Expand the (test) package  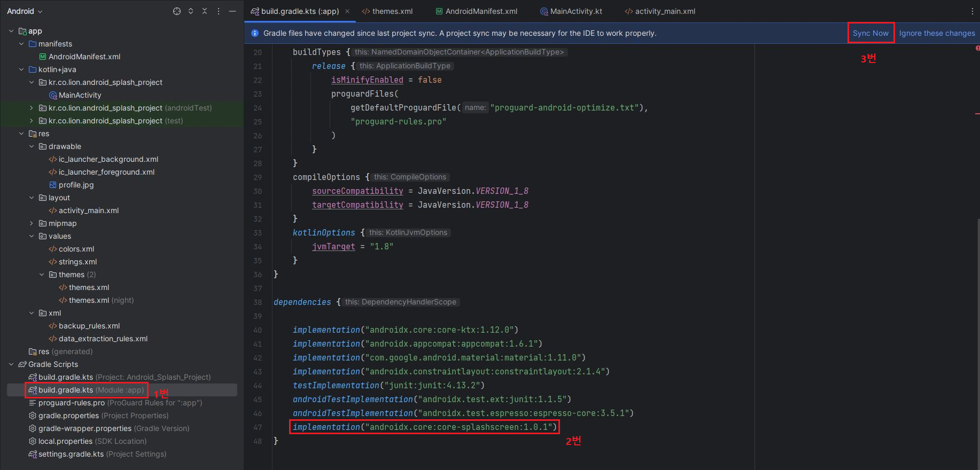click(32, 121)
